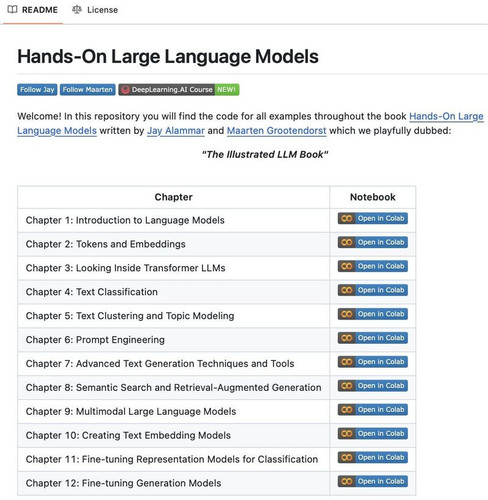Screen dimensions: 488x500
Task: Open Chapter 1 notebook in Colab
Action: coord(373,219)
